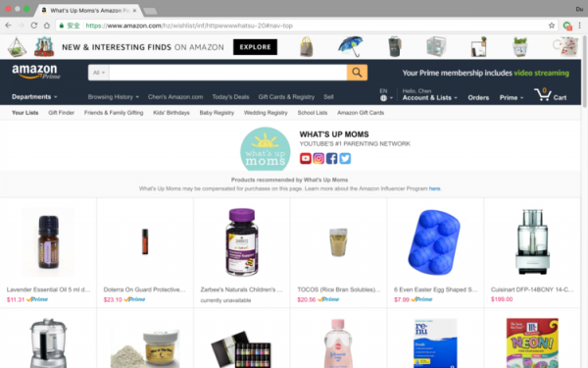Open Today's Deals menu item

[x=230, y=97]
